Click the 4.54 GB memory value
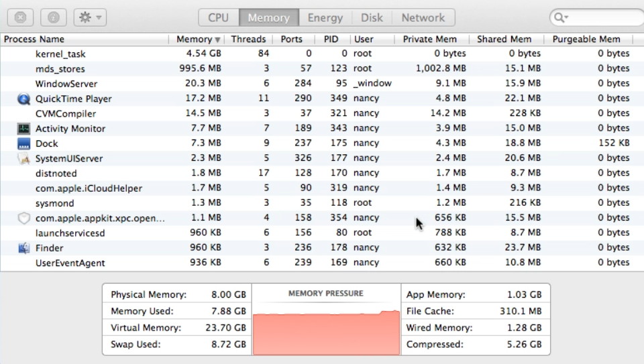This screenshot has height=364, width=644. click(204, 54)
